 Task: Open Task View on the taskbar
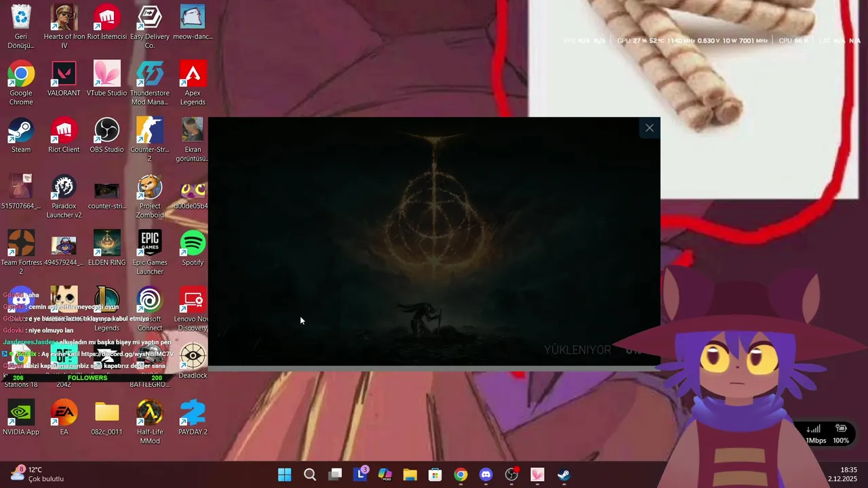(335, 474)
